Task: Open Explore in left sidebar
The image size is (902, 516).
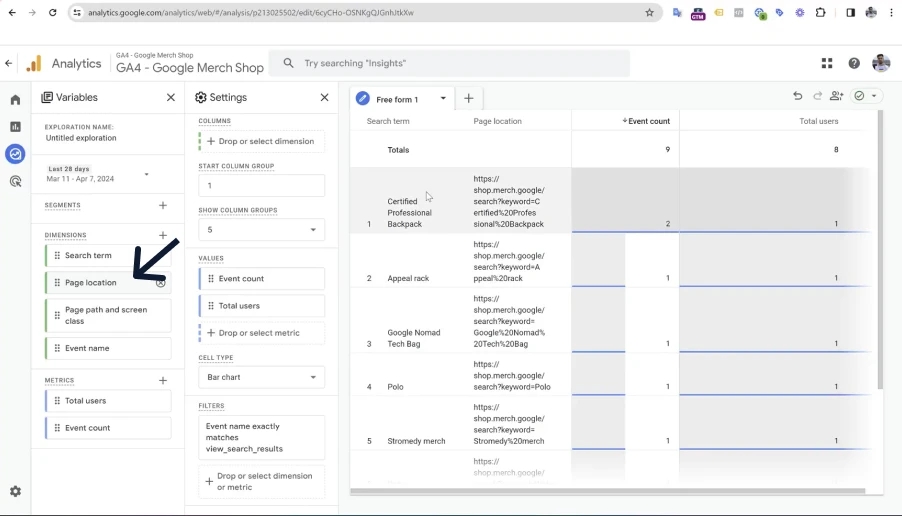Action: pyautogui.click(x=16, y=154)
